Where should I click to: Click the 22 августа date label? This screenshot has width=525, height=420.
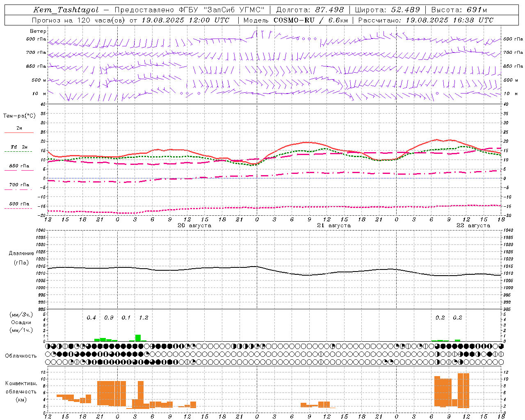tap(473, 226)
